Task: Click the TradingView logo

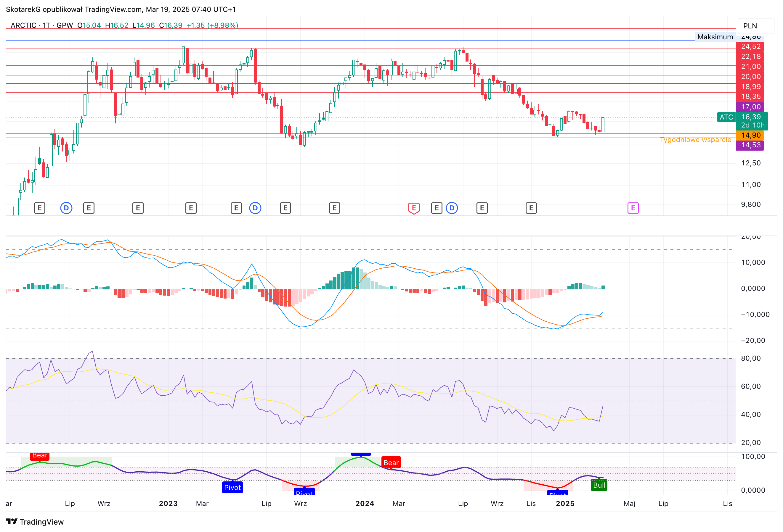Action: 35,522
